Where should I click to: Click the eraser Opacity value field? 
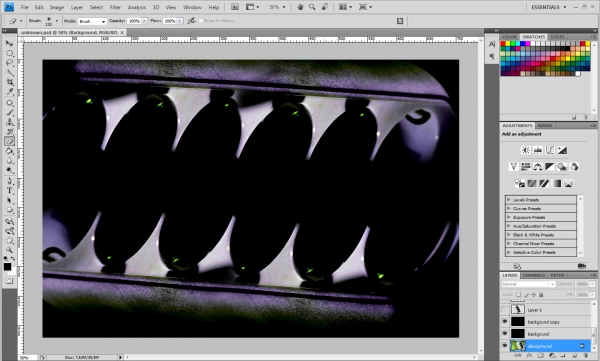[x=134, y=21]
